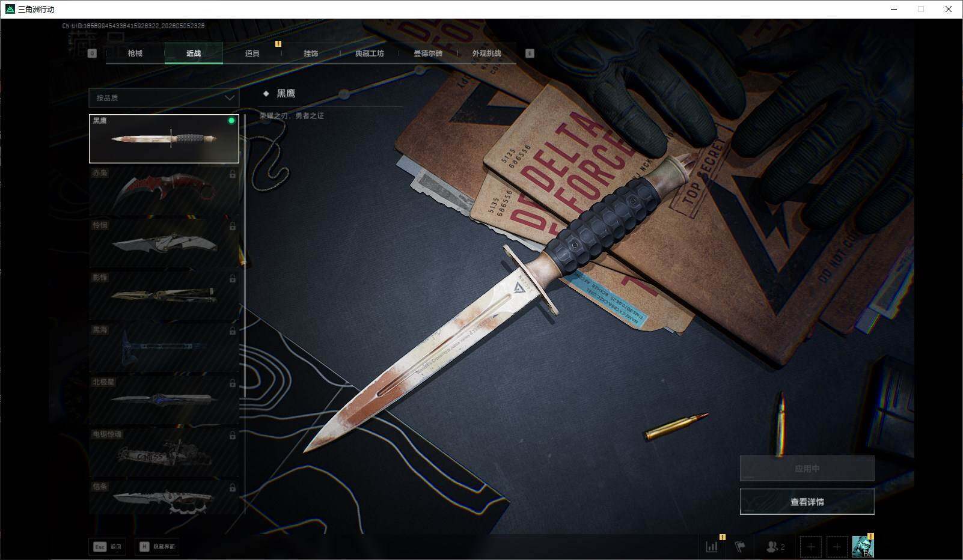This screenshot has width=963, height=560.
Task: Select the 北极星 blade thumbnail
Action: (164, 400)
